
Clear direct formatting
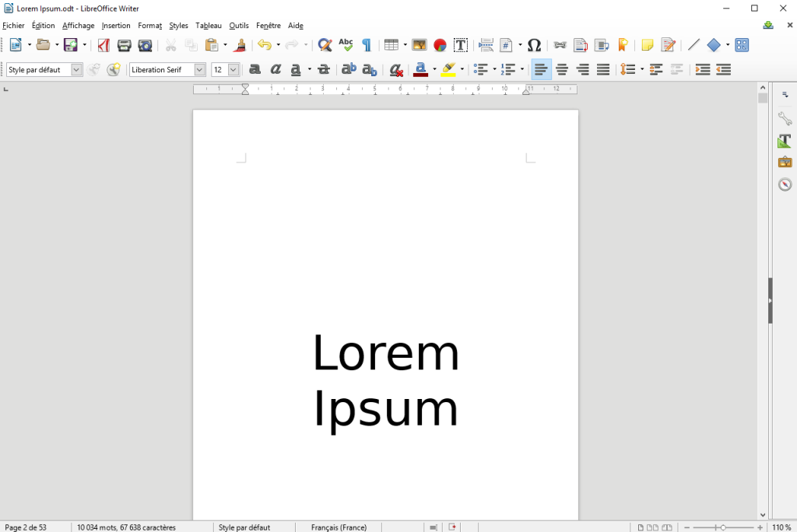pyautogui.click(x=396, y=70)
